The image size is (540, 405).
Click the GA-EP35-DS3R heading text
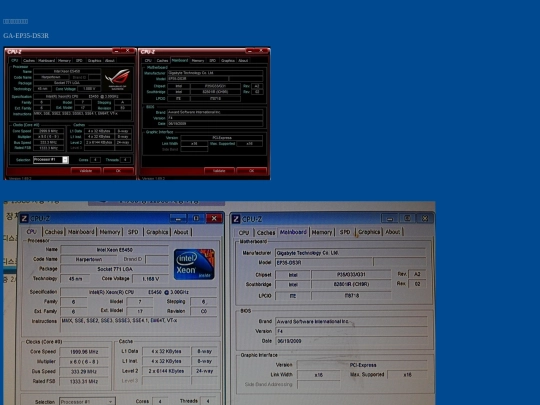click(x=26, y=35)
